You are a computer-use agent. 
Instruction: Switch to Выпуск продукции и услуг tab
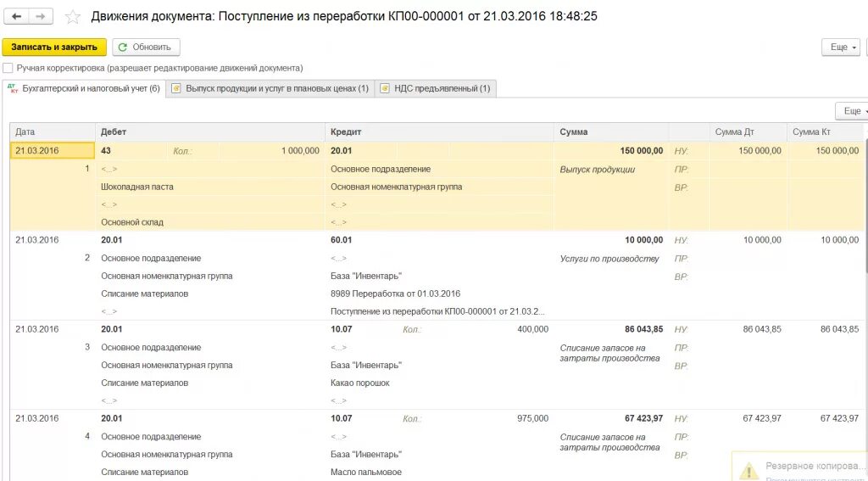click(270, 88)
